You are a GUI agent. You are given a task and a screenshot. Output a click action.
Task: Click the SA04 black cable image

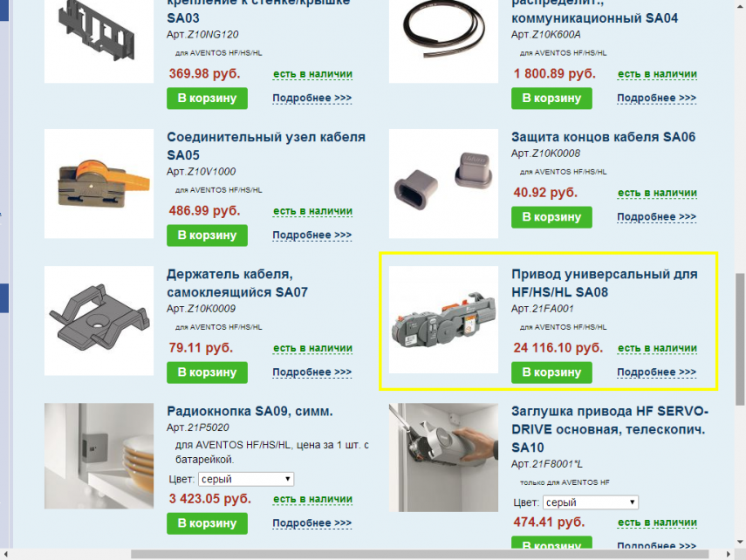[x=443, y=41]
